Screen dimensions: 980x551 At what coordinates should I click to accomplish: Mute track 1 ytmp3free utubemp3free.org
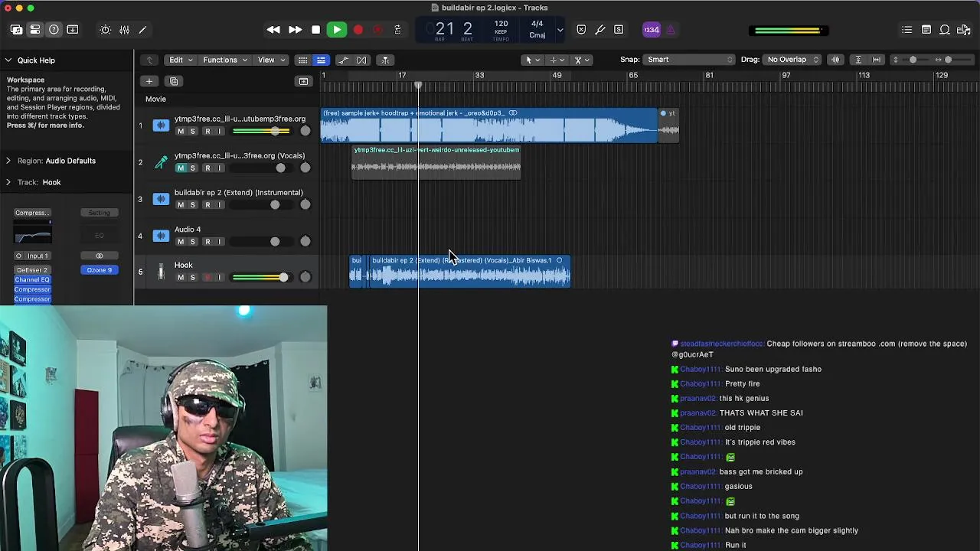[x=181, y=131]
